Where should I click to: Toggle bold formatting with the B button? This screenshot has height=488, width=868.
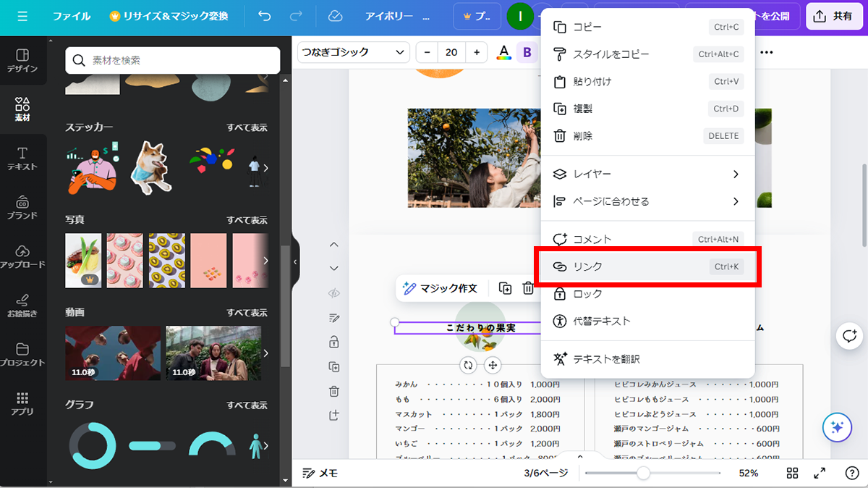coord(527,52)
